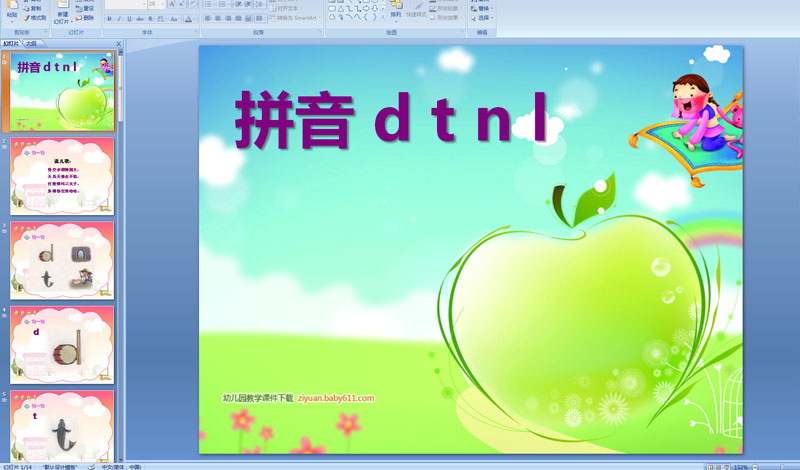Open Align Text (对齐文本) menu
This screenshot has height=470, width=800.
(x=285, y=9)
